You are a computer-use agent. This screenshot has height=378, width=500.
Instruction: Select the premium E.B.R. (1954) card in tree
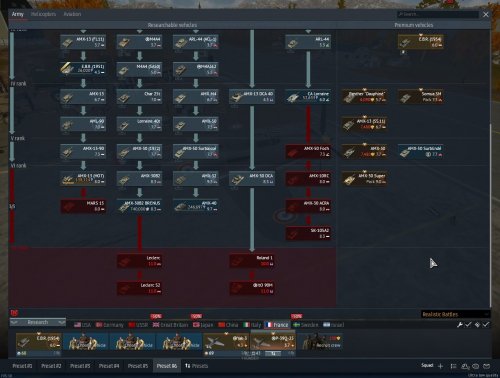(421, 42)
